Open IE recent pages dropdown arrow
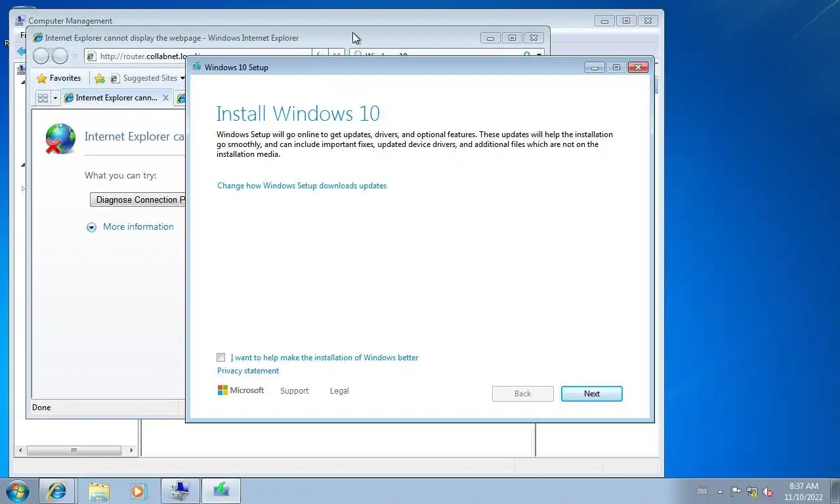The width and height of the screenshot is (840, 504). [75, 56]
